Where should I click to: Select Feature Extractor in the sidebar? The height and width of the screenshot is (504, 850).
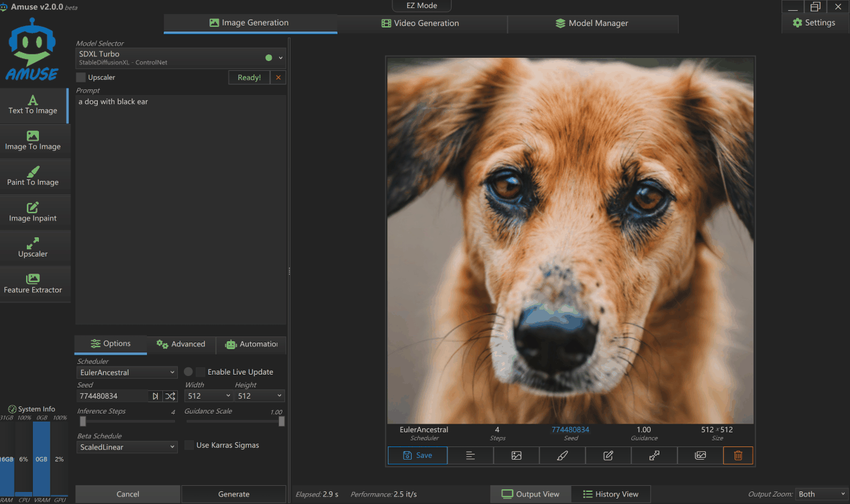tap(33, 283)
